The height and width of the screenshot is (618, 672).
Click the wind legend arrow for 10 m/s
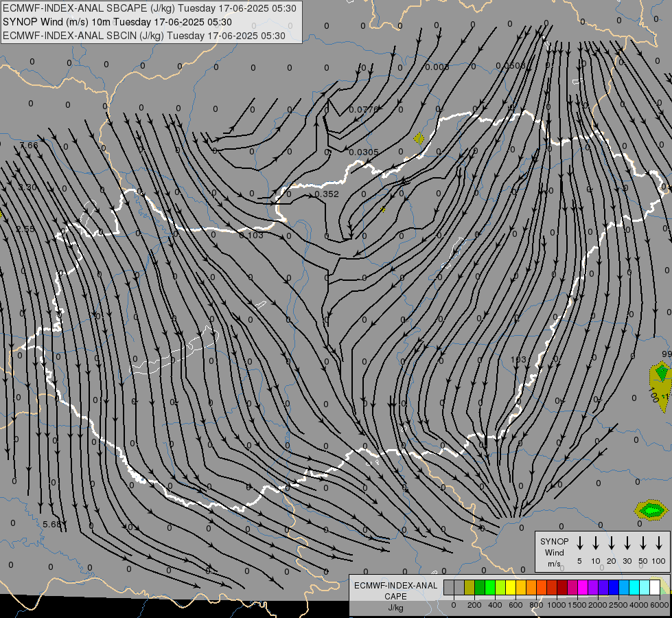pyautogui.click(x=596, y=543)
